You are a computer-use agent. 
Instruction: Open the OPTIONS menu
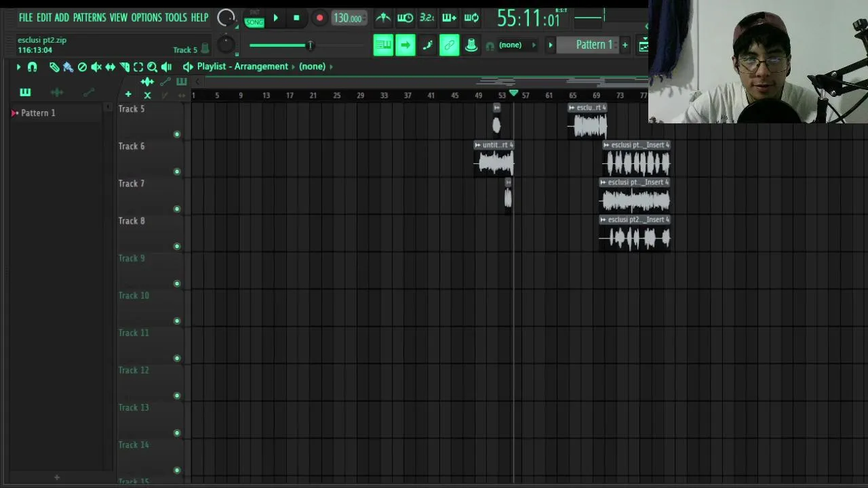(x=146, y=18)
